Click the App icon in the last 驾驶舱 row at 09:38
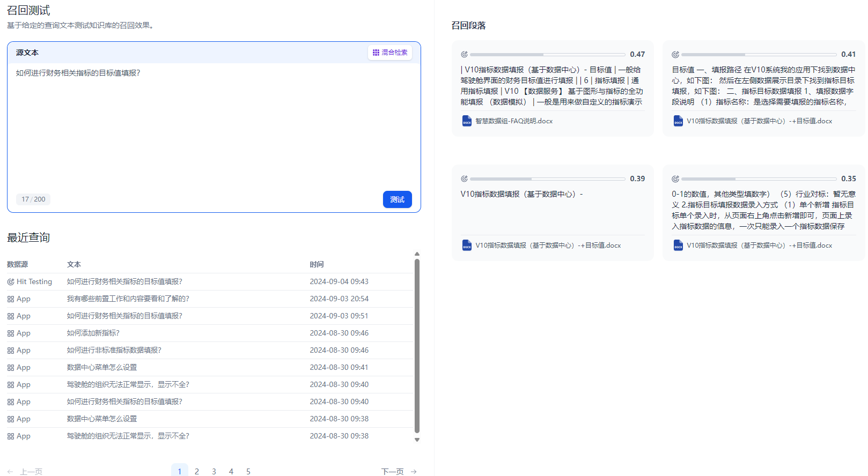Viewport: 868px width, 476px height. tap(11, 436)
